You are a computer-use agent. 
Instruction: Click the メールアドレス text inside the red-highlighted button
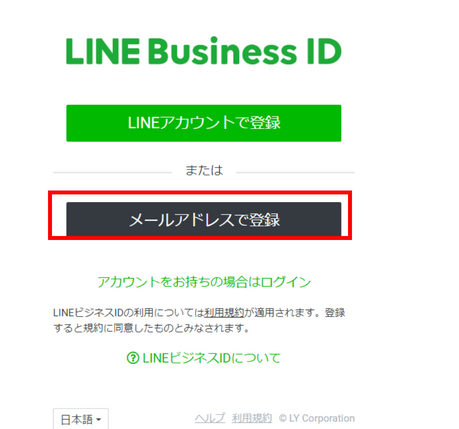182,220
